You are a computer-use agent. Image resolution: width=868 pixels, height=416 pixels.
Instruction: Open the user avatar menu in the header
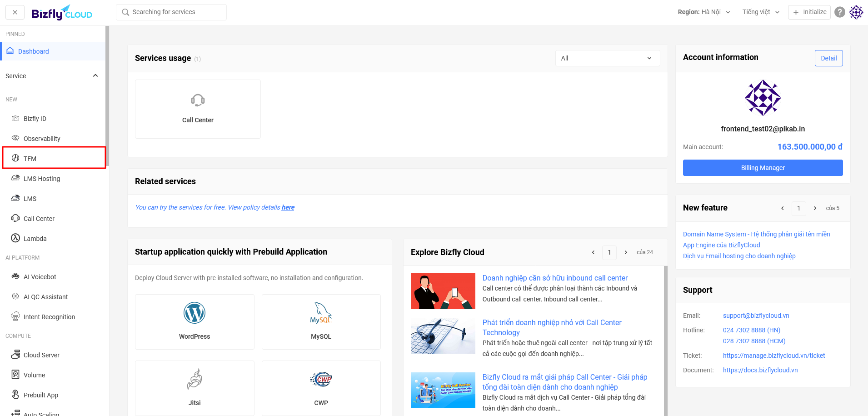(x=856, y=12)
